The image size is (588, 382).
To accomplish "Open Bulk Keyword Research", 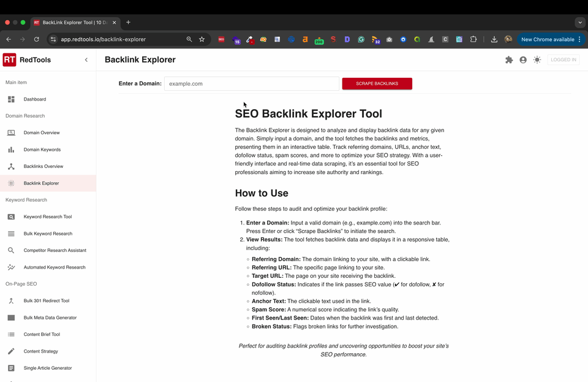I will [x=48, y=234].
